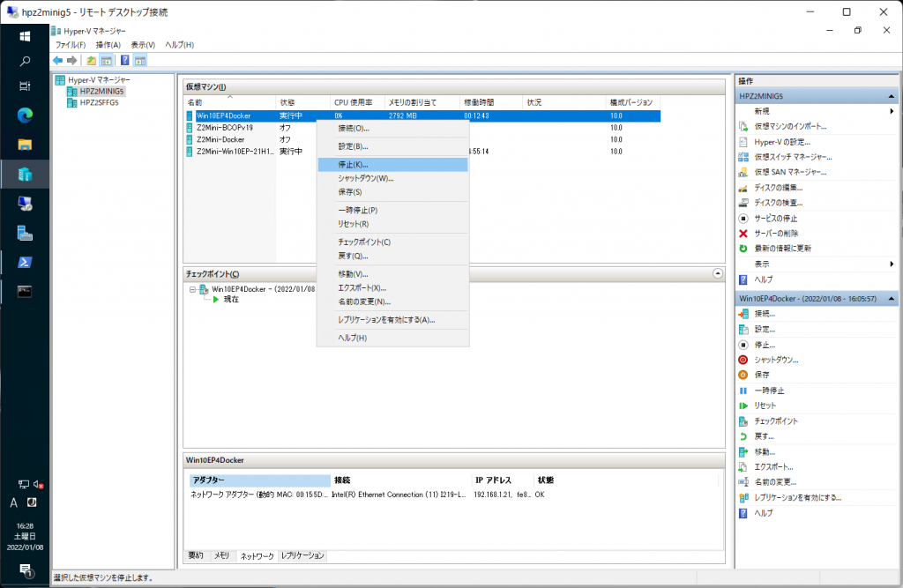This screenshot has height=588, width=903.
Task: Click 接続 in Win10EP4Docker actions section
Action: [765, 314]
